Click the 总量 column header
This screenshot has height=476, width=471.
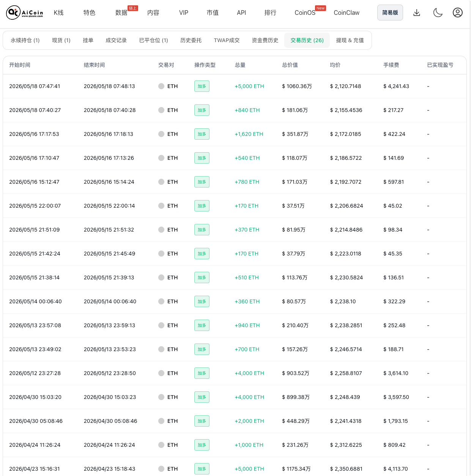pyautogui.click(x=240, y=65)
